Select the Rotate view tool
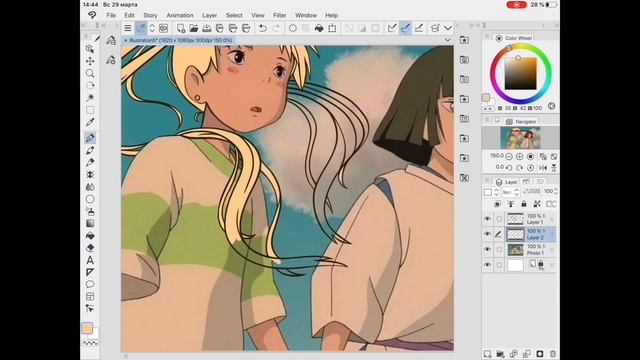 [x=90, y=86]
